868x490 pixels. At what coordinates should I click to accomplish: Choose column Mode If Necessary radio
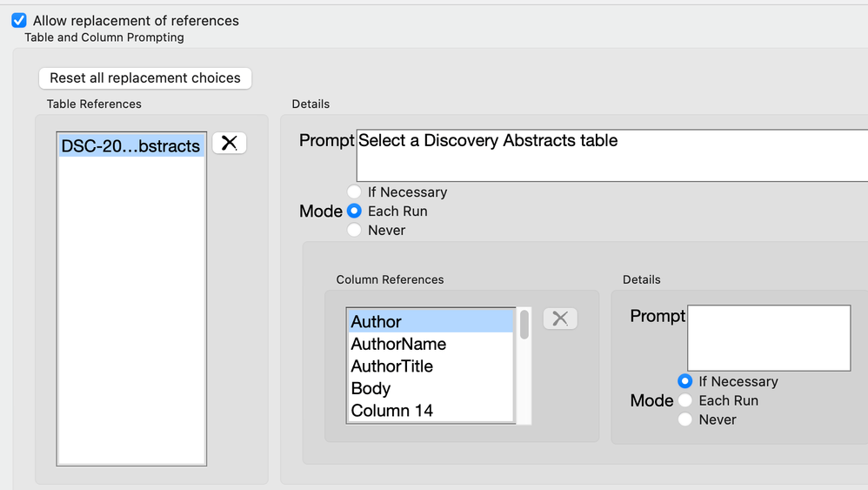[x=685, y=381]
